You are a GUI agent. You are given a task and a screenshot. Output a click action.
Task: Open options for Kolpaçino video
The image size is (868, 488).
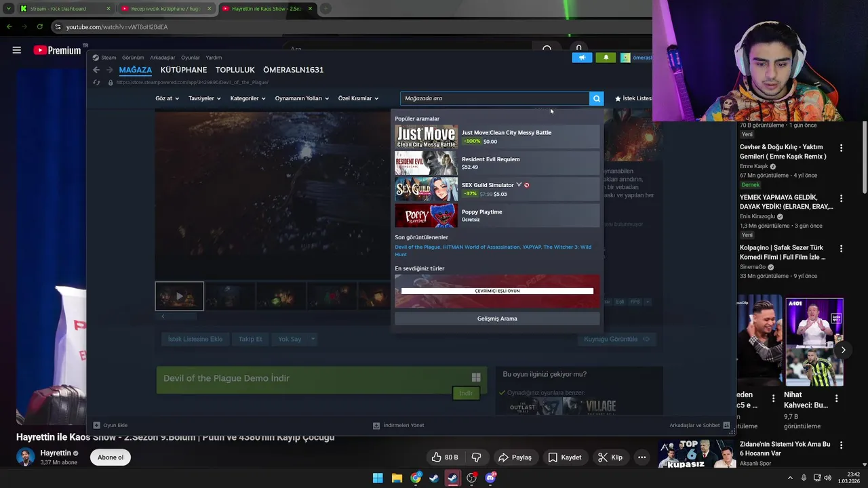click(x=841, y=249)
